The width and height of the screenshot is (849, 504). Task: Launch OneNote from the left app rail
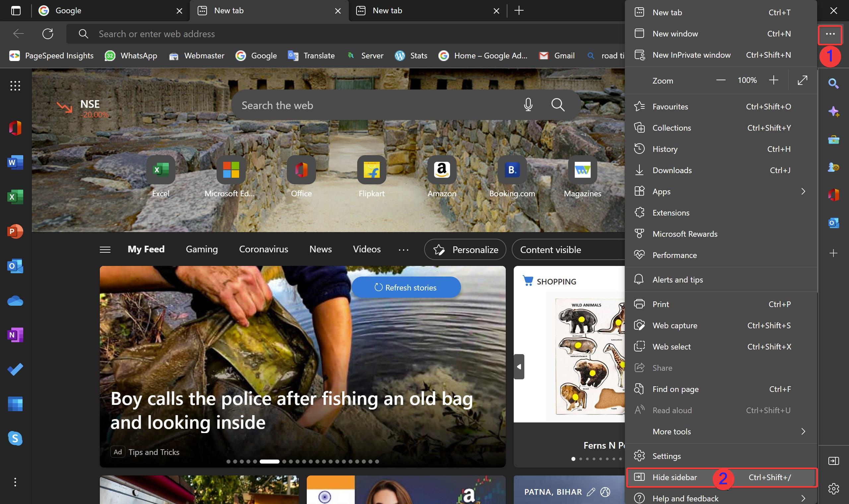pos(15,335)
